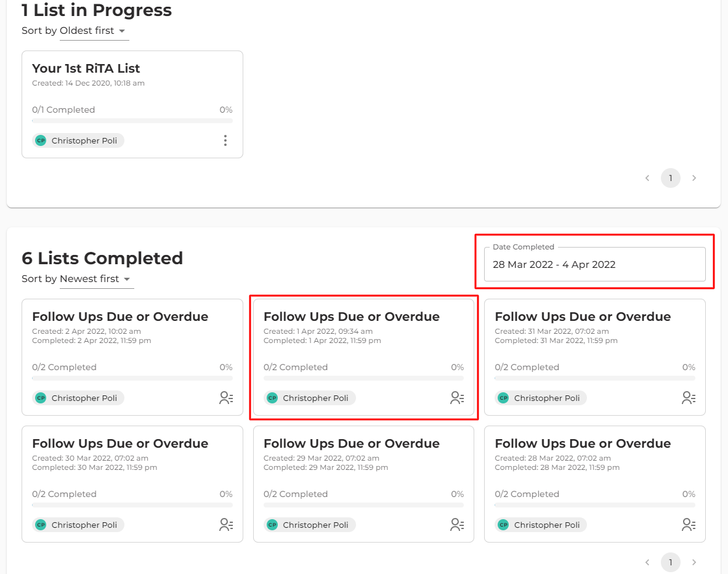Viewport: 728px width, 574px height.
Task: Open the Your 1st RiTA List card title
Action: coord(86,68)
